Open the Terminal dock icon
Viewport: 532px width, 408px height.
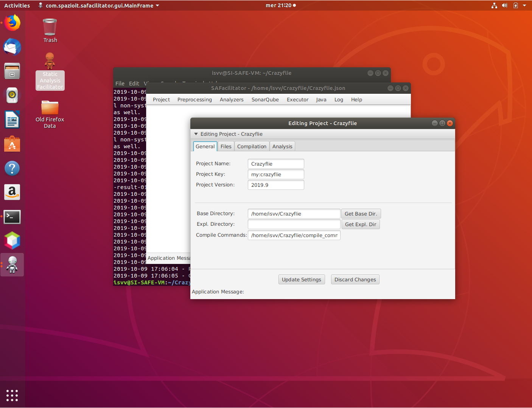(12, 217)
